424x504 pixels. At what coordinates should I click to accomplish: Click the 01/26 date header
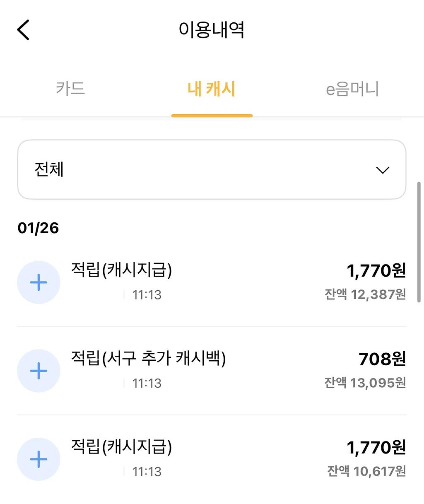point(38,228)
